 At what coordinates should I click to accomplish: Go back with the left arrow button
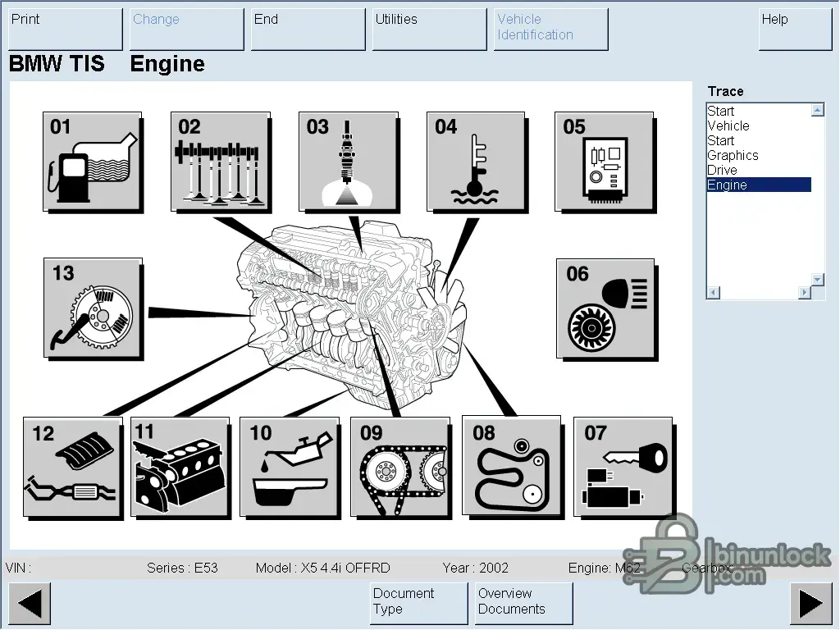tap(30, 604)
